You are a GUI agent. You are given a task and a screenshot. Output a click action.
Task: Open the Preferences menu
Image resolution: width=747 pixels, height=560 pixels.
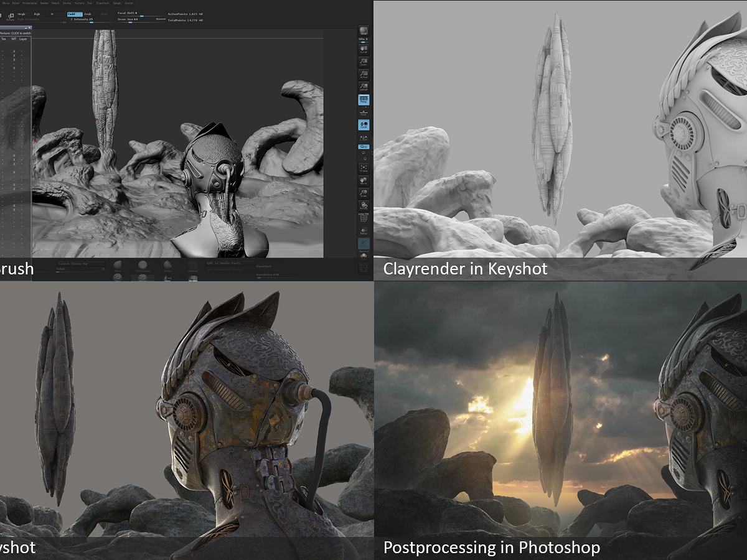pyautogui.click(x=30, y=3)
